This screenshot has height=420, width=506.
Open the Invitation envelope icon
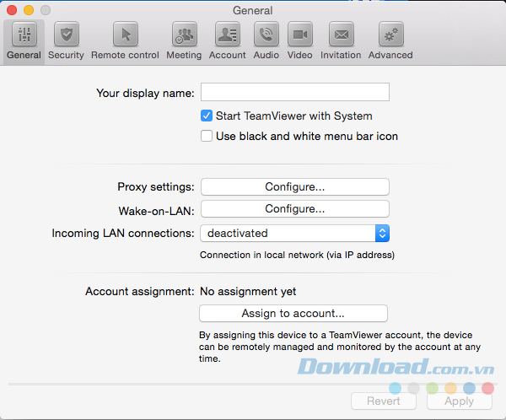(341, 35)
